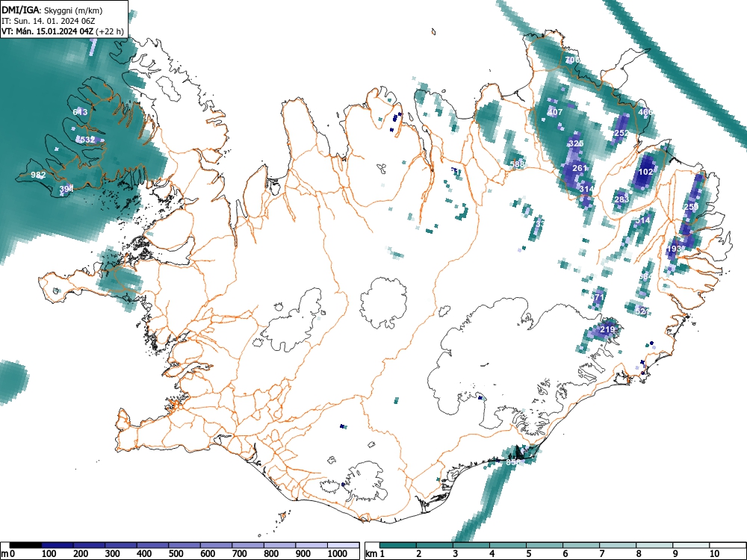Click the visibility value 706 in the northeast
This screenshot has height=560, width=747.
click(x=573, y=60)
